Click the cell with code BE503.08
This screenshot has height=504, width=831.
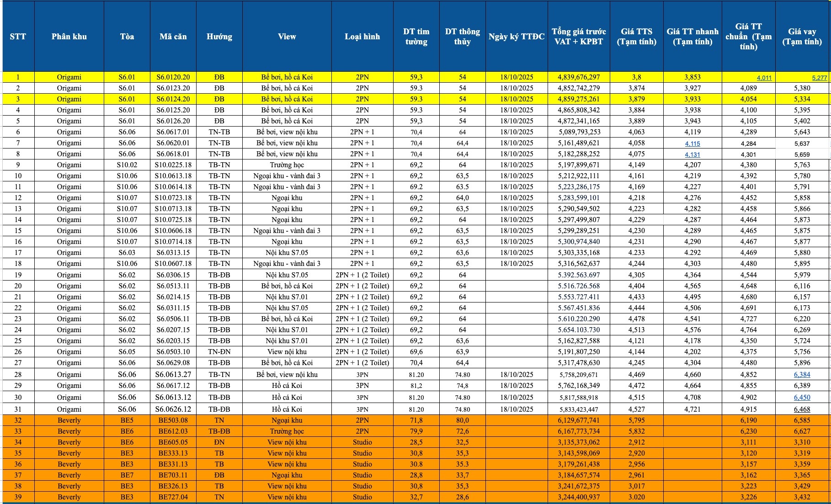coord(173,420)
